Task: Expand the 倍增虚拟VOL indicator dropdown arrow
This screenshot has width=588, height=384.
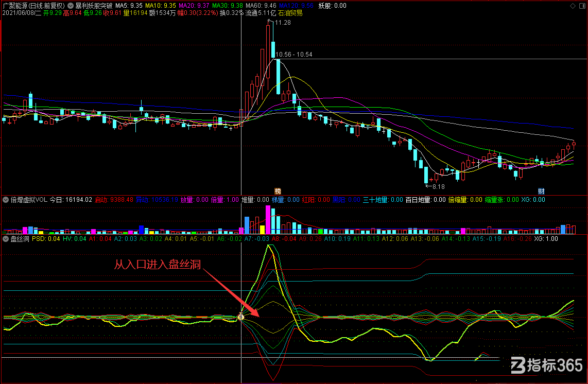Action: coord(6,200)
